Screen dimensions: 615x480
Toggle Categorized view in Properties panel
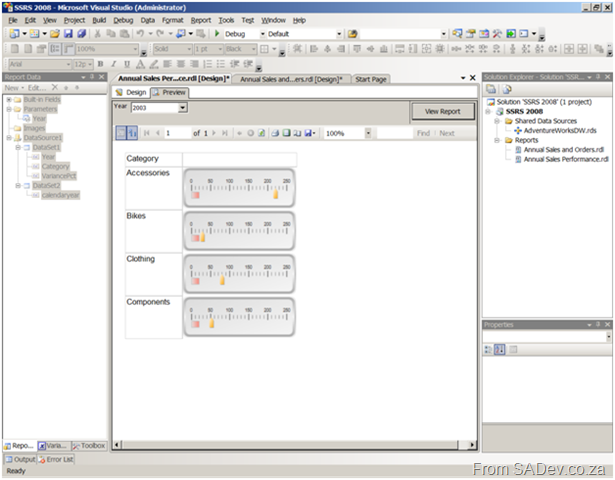coord(488,349)
